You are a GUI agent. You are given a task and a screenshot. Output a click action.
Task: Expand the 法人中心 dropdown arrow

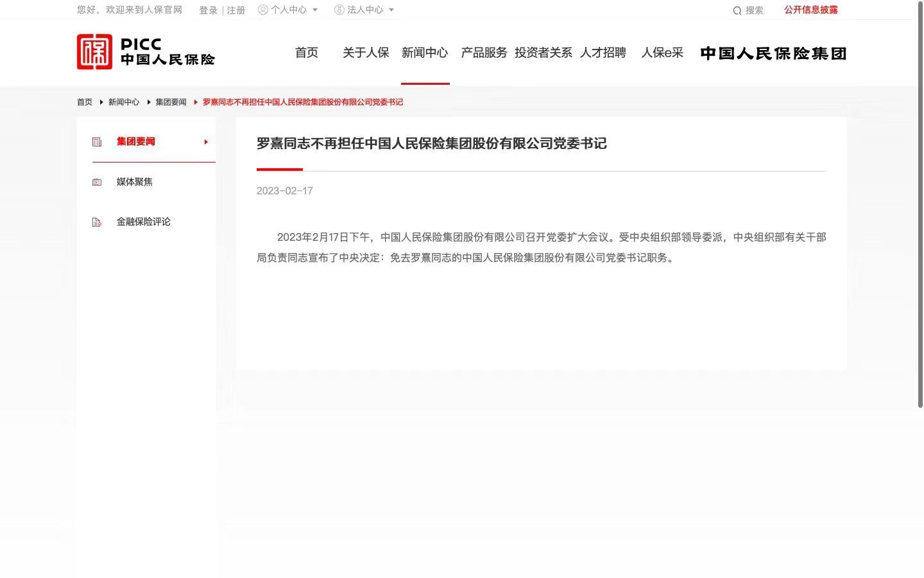[391, 10]
